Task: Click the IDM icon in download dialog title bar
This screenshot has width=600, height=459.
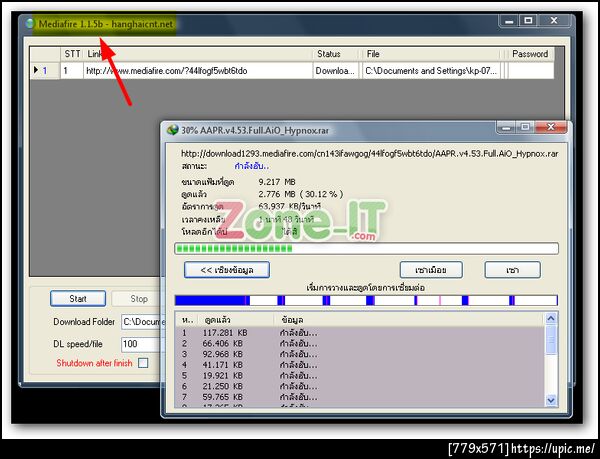Action: 173,130
